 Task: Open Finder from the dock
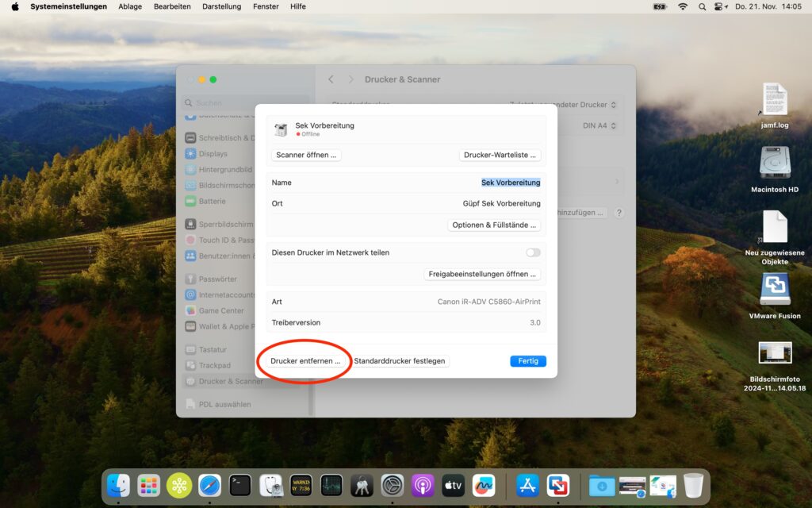[119, 485]
